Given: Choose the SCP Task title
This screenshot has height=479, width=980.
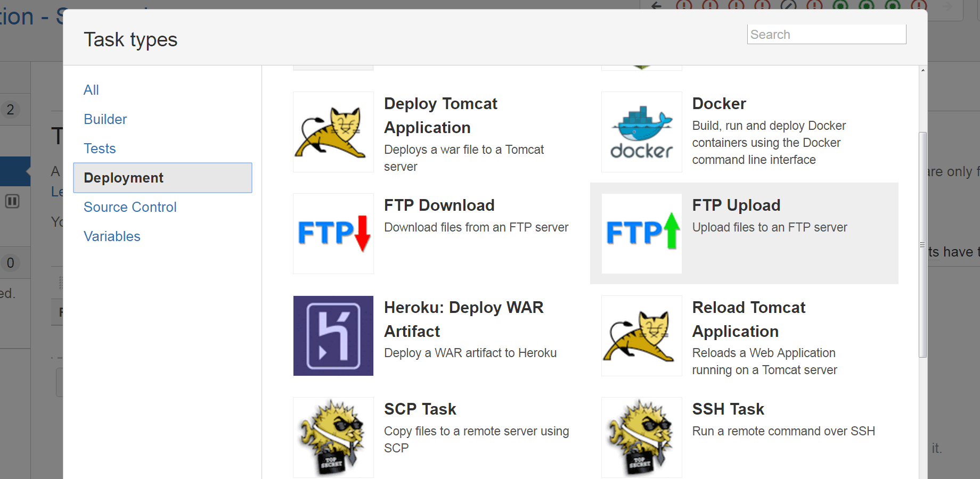Looking at the screenshot, I should pos(420,409).
